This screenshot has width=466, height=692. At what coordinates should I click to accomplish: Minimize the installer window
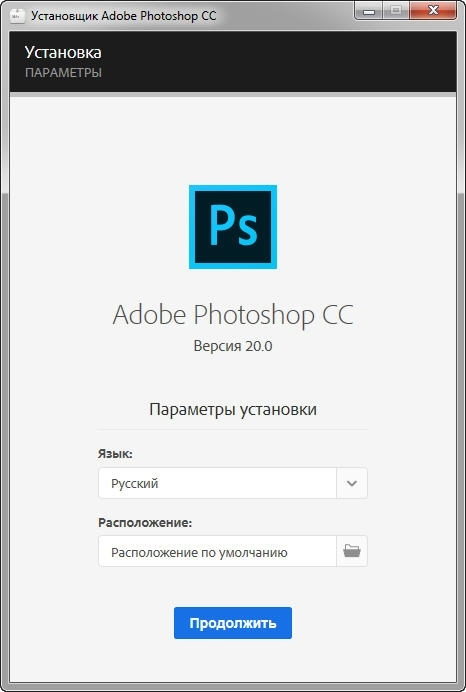[369, 11]
